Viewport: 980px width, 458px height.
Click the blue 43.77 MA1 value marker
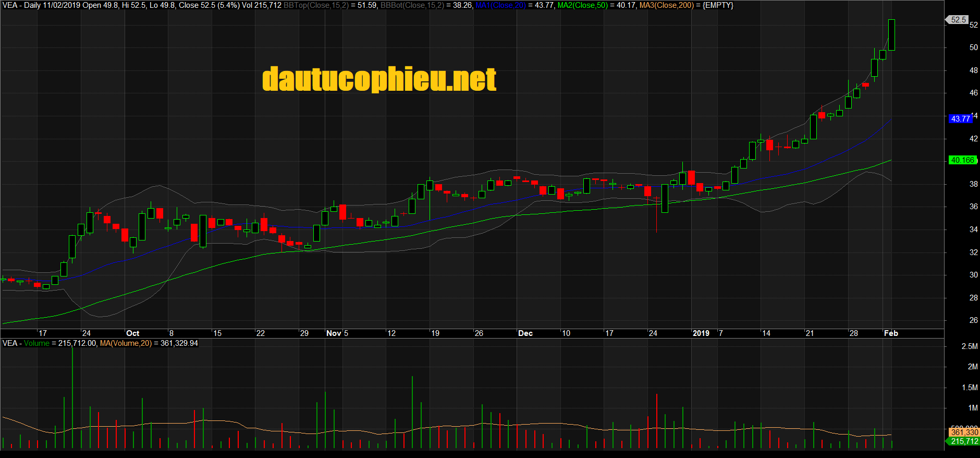pos(960,119)
